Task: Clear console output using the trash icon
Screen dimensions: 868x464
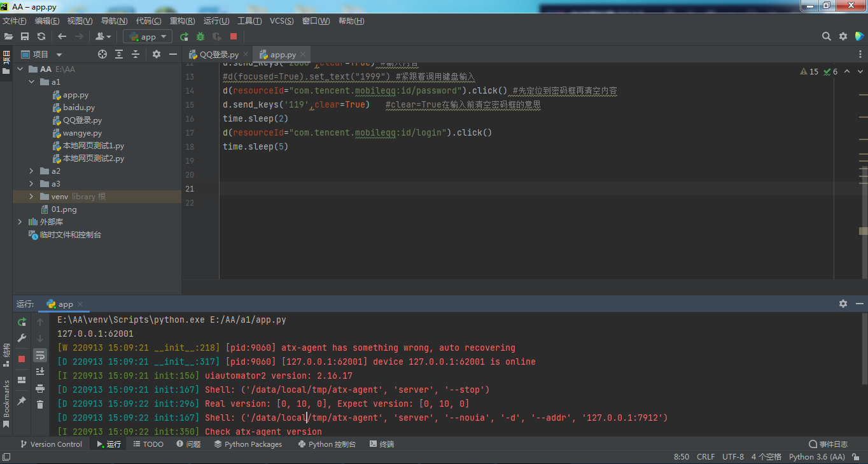Action: pyautogui.click(x=40, y=404)
